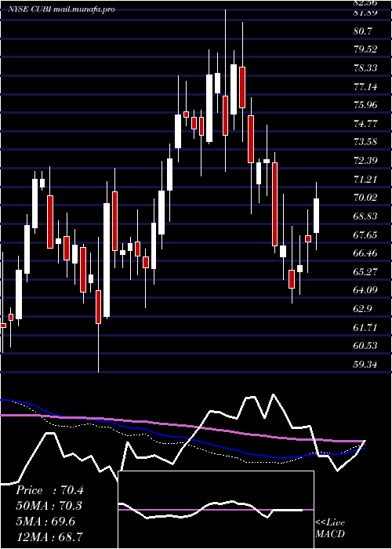Click the 12MA : 68.7 readout
The width and height of the screenshot is (392, 549).
[50, 536]
